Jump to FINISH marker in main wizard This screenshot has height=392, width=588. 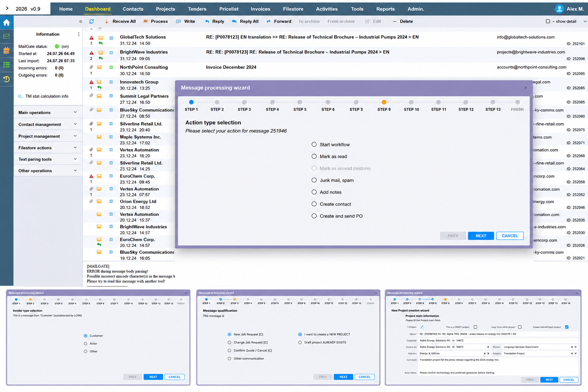coord(518,102)
